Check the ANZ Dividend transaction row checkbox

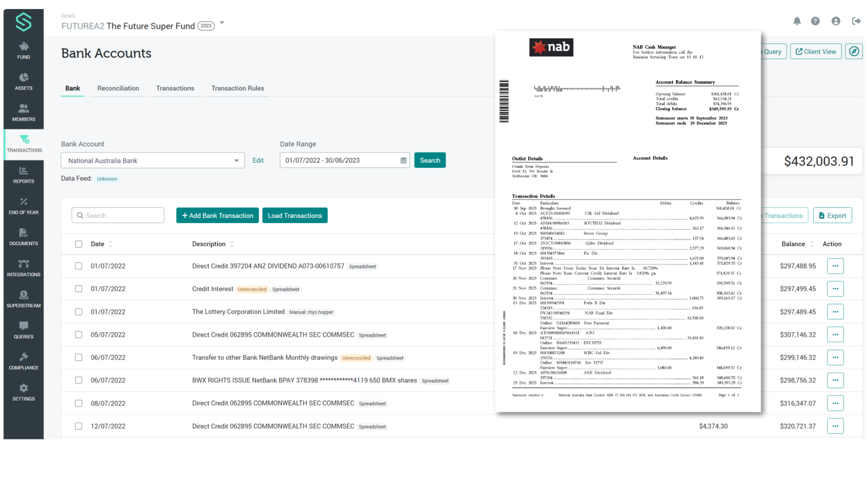click(79, 266)
